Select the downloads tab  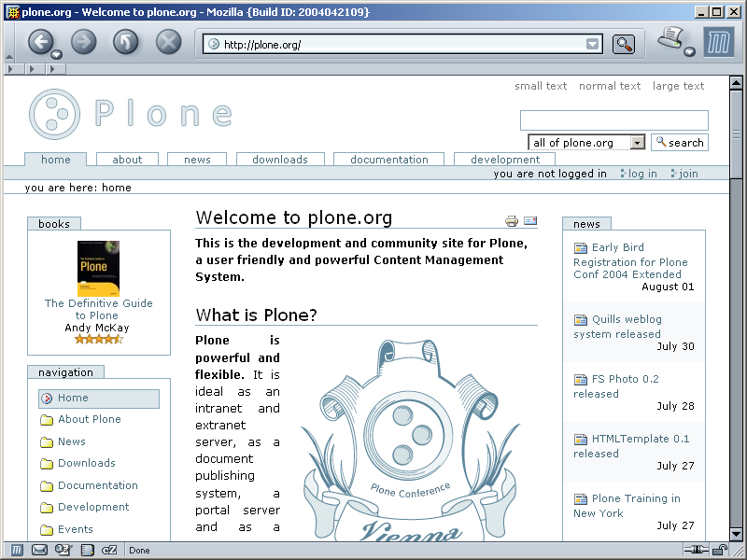[x=280, y=160]
